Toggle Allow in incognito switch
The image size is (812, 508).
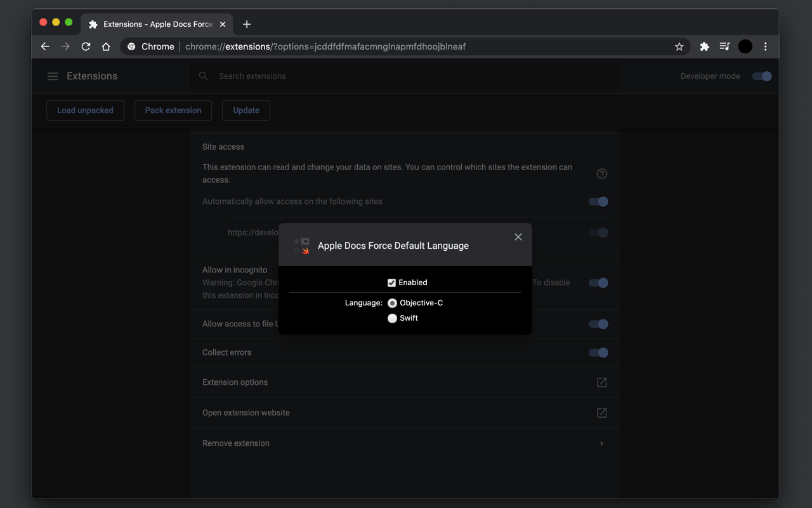[x=598, y=283]
